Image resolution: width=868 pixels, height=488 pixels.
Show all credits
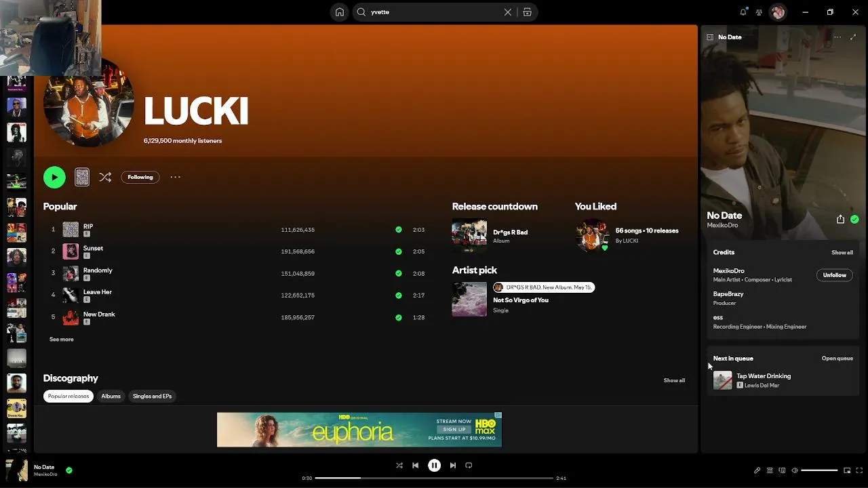(x=842, y=253)
